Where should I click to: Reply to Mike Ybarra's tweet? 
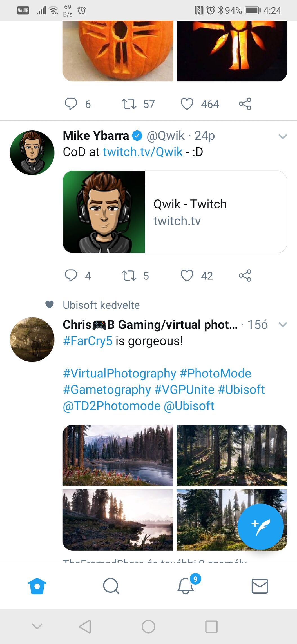pos(71,276)
